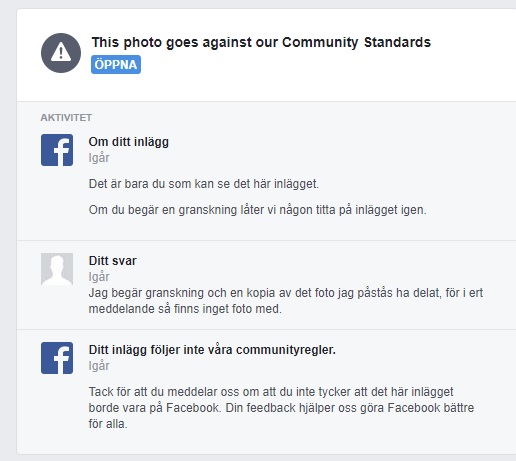Viewport: 516px width, 461px height.
Task: Click Facebook logo beside communityregler message
Action: (57, 358)
